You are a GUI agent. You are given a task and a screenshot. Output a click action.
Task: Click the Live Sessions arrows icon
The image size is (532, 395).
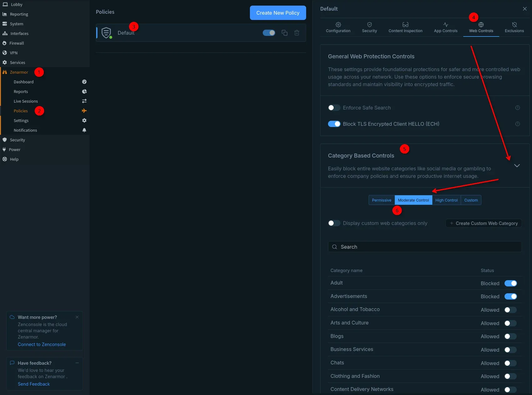pyautogui.click(x=84, y=101)
